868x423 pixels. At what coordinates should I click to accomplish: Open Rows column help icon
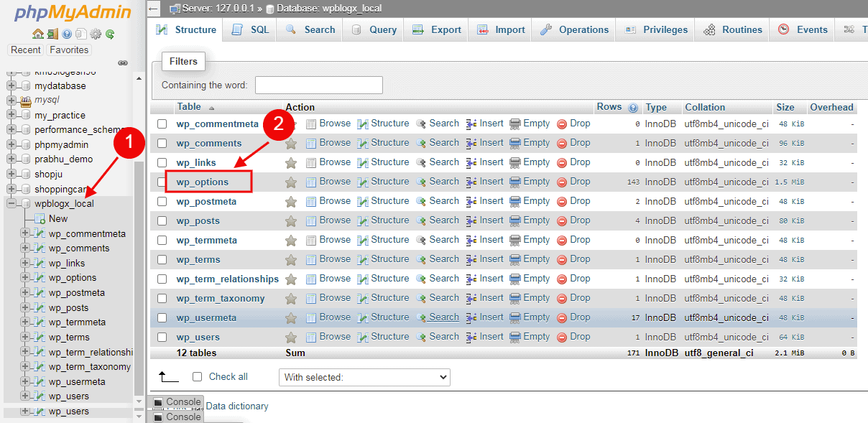[633, 108]
